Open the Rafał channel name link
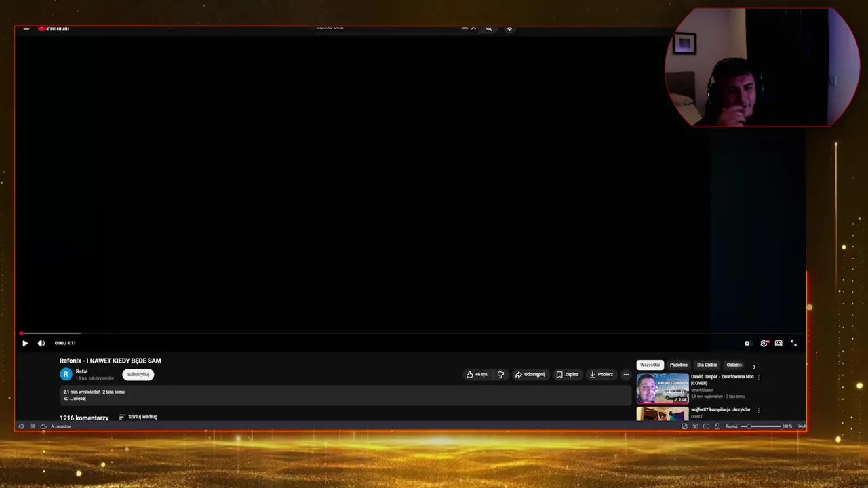868x488 pixels. 81,371
